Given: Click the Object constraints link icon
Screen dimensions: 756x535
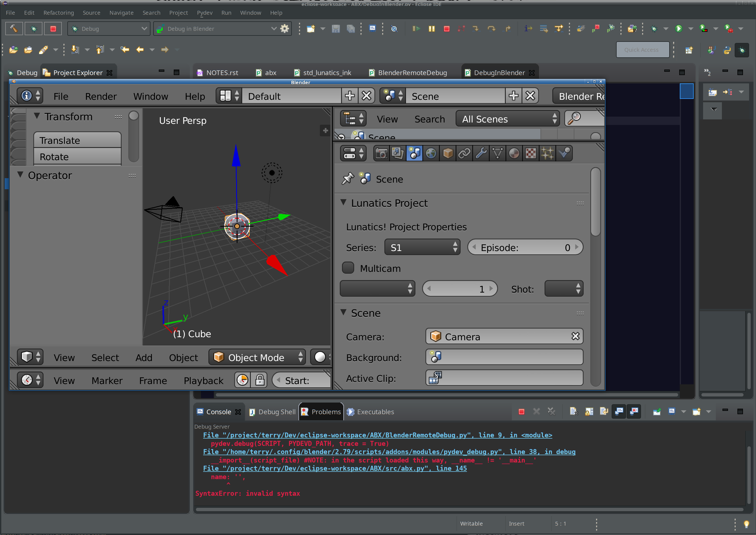Looking at the screenshot, I should point(464,153).
